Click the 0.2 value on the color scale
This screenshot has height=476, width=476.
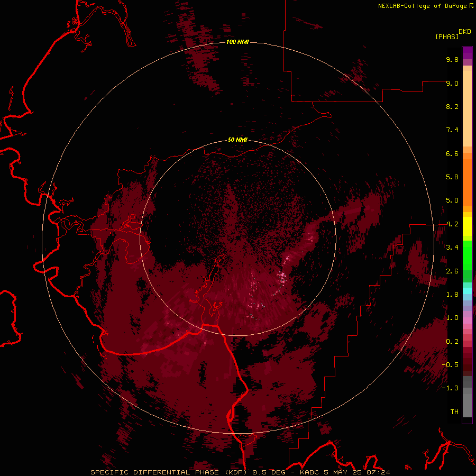coord(452,342)
